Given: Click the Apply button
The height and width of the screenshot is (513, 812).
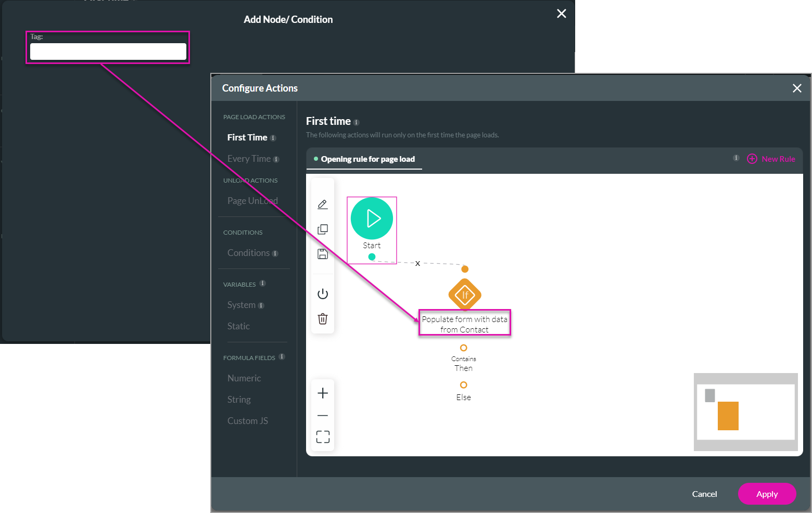Looking at the screenshot, I should tap(767, 494).
